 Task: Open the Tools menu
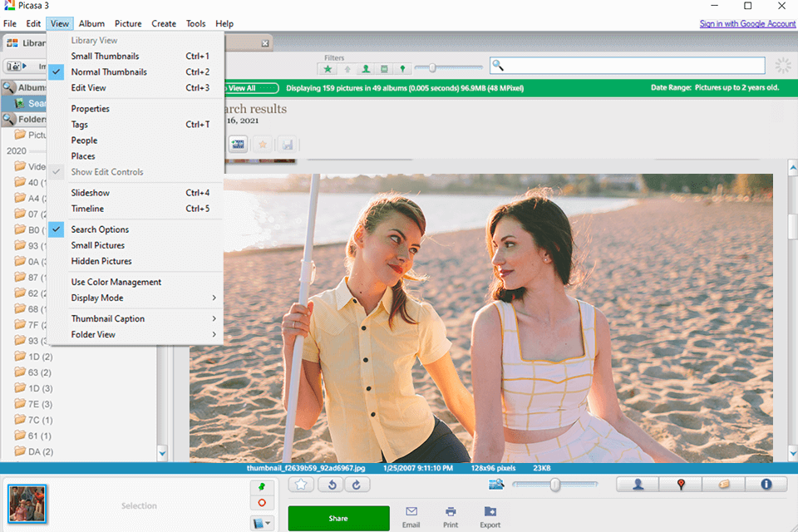coord(196,23)
